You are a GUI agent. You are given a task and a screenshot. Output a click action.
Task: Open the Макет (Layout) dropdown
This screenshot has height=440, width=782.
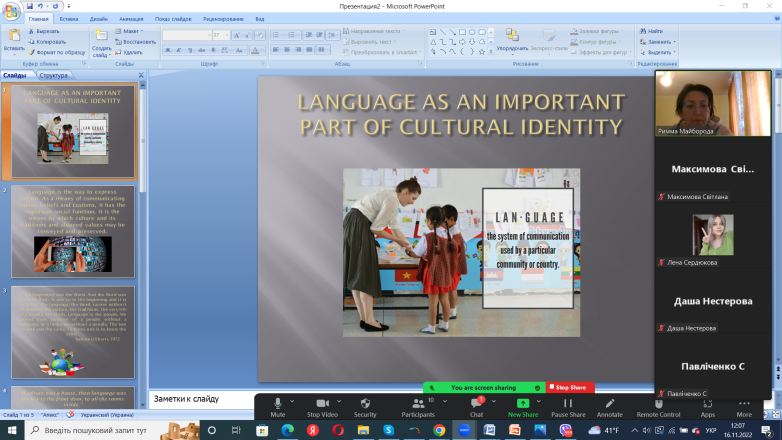click(130, 31)
